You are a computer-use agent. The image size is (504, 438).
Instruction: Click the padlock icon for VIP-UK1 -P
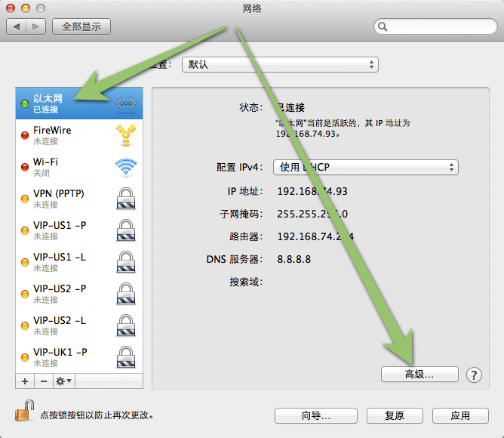pos(126,357)
